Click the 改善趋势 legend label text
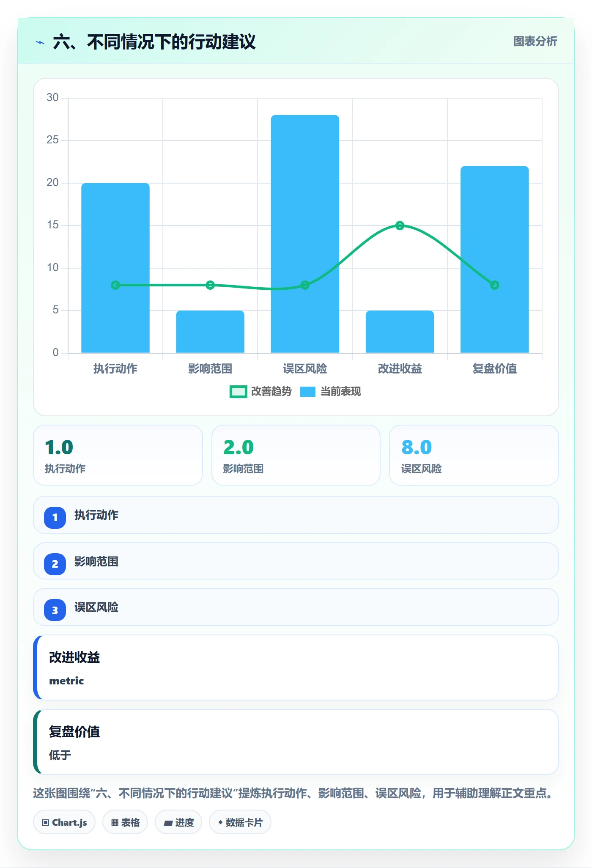Image resolution: width=592 pixels, height=868 pixels. click(271, 392)
